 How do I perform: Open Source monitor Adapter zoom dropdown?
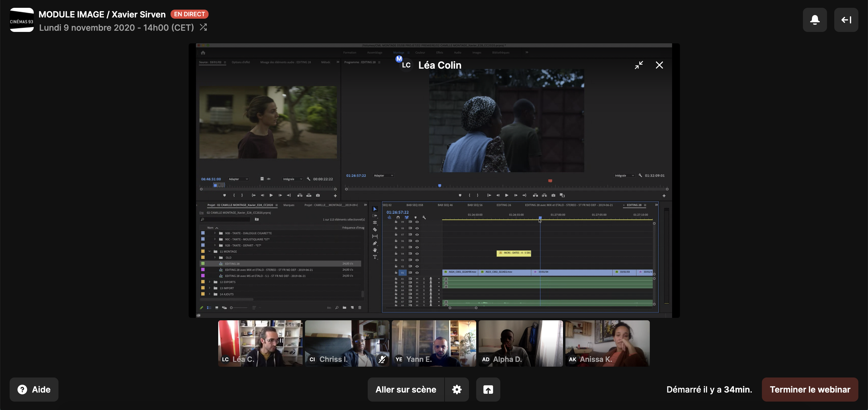point(238,179)
